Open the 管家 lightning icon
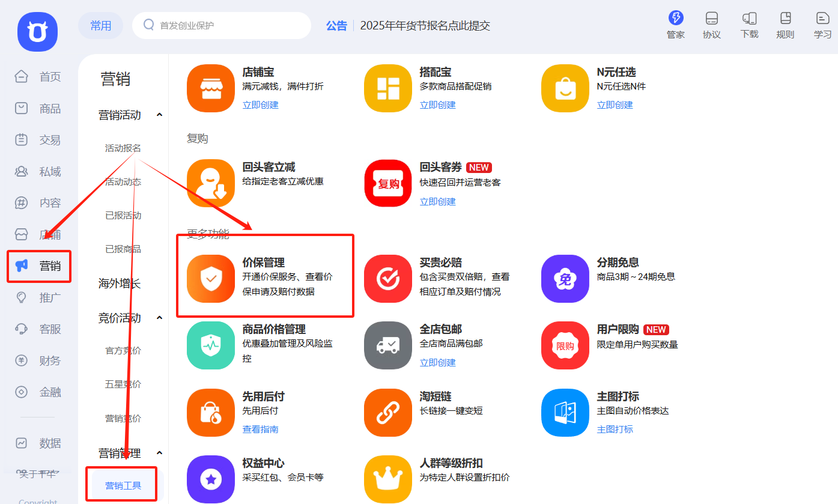Screen dimensions: 838x504 pyautogui.click(x=676, y=17)
